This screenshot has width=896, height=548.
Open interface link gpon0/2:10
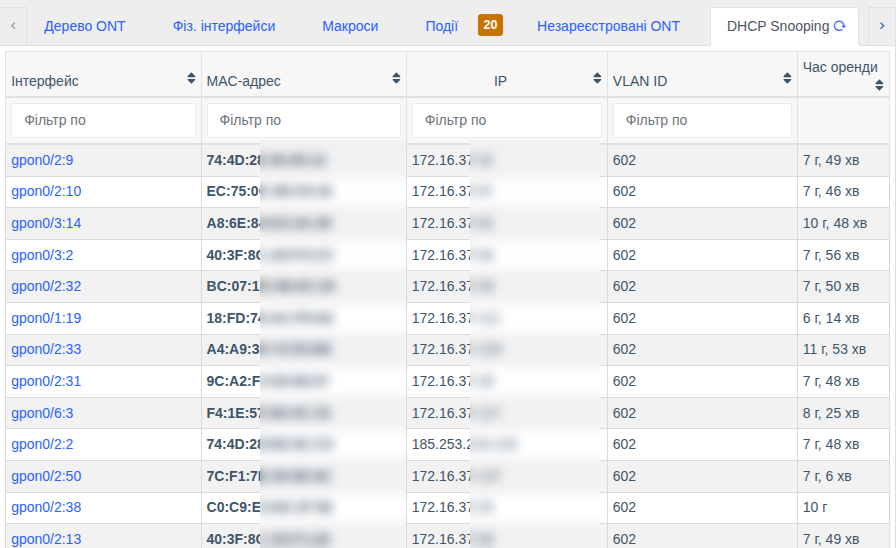(46, 191)
